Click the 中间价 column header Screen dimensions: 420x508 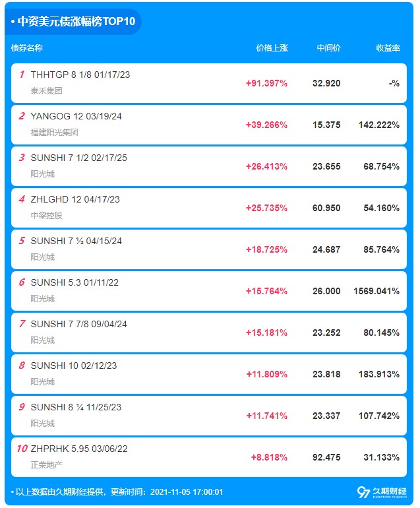click(328, 48)
